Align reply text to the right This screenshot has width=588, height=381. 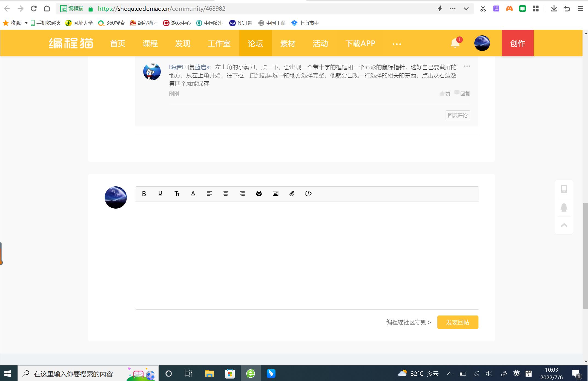[x=242, y=194]
